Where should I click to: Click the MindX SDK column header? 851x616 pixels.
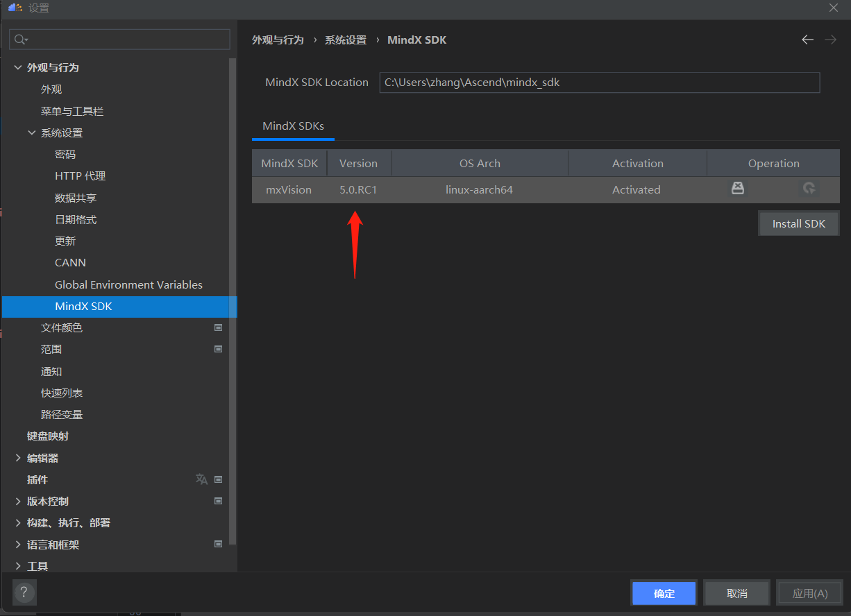point(289,164)
